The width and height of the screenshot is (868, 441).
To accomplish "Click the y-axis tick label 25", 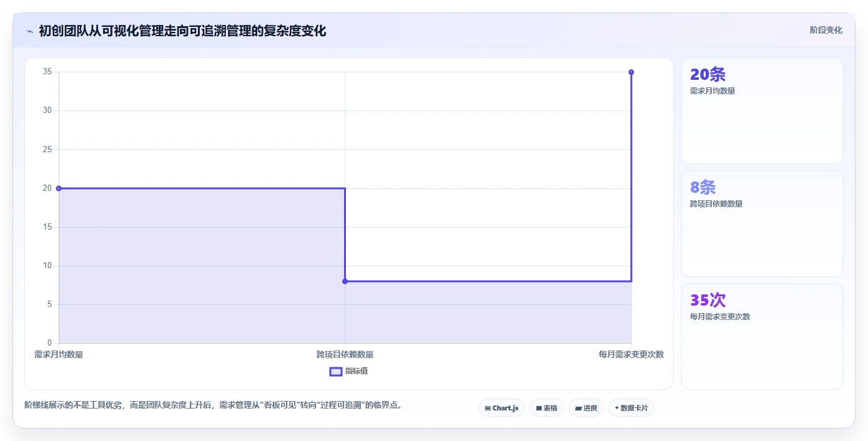I will click(x=47, y=149).
